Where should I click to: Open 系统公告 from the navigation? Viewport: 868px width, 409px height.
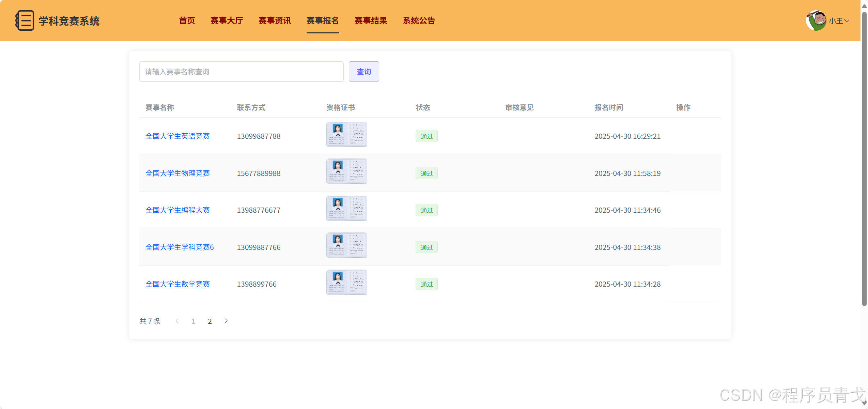tap(419, 20)
